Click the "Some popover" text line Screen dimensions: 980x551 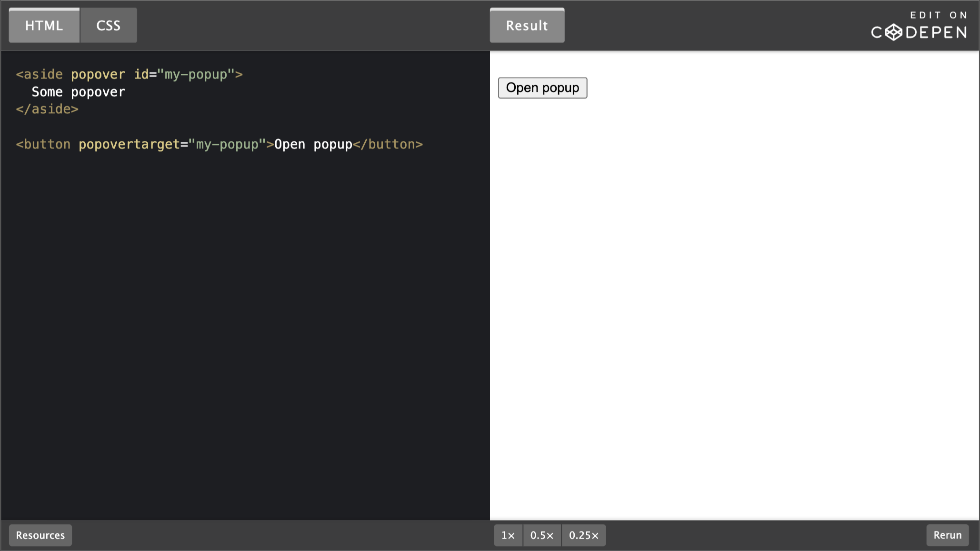[79, 92]
